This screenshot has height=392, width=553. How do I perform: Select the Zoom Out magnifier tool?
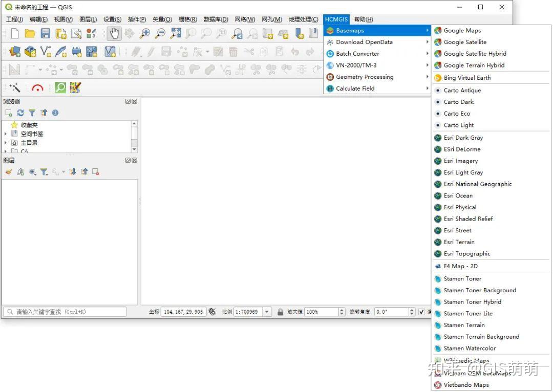(160, 33)
